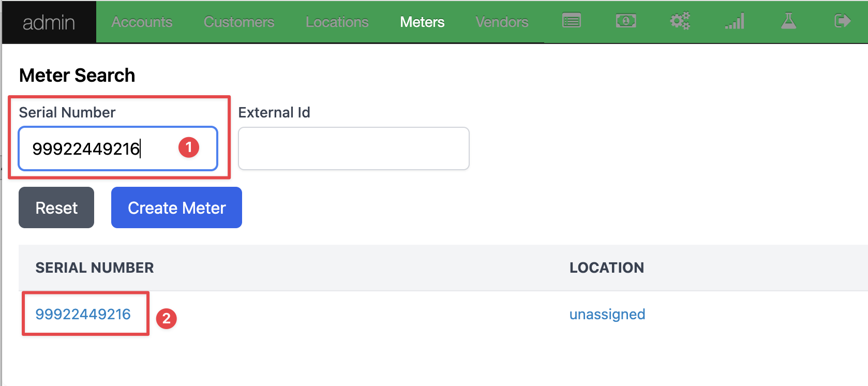This screenshot has height=386, width=868.
Task: Navigate to the Vendors tab
Action: click(502, 22)
